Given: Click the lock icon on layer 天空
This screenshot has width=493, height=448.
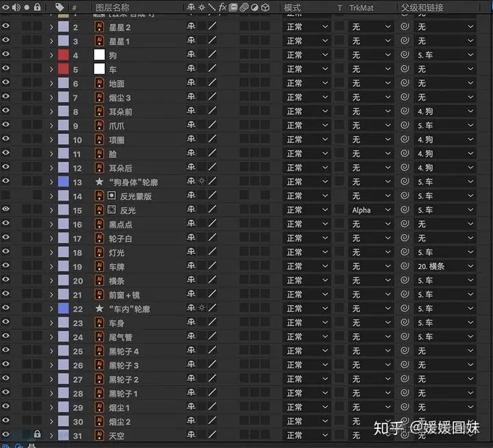Looking at the screenshot, I should pos(37,434).
